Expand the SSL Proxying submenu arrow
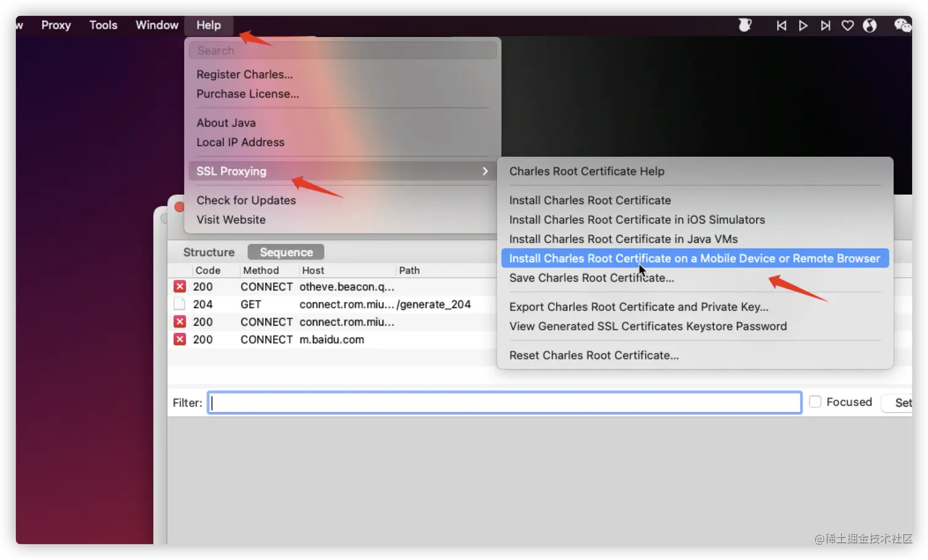The width and height of the screenshot is (928, 560). pos(485,171)
